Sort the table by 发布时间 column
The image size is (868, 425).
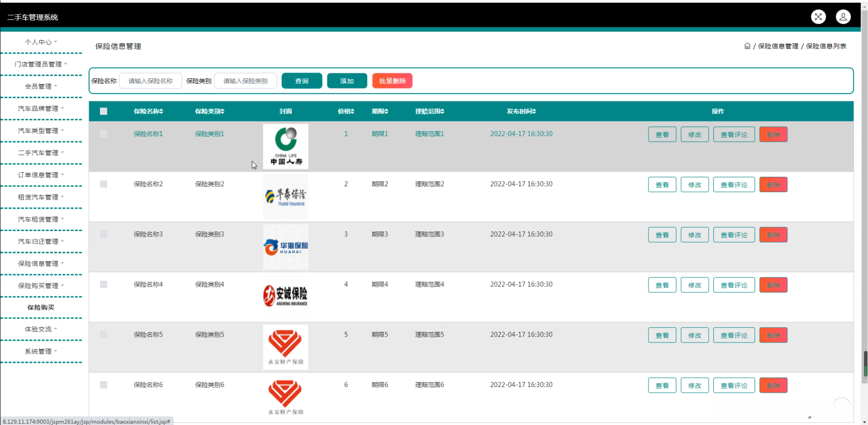tap(521, 111)
